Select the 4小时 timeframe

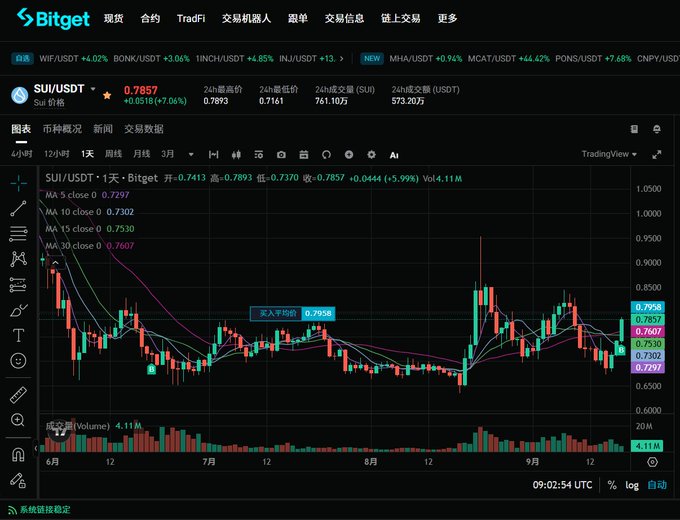(22, 154)
